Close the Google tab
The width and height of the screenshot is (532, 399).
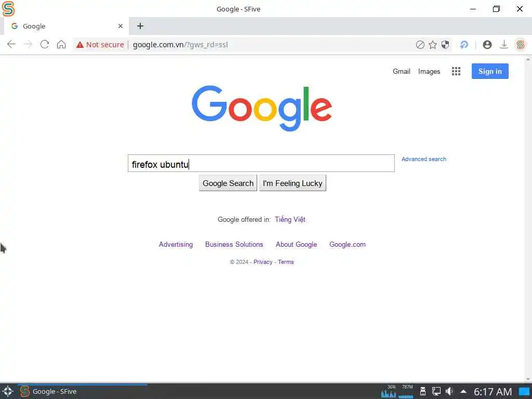coord(121,26)
